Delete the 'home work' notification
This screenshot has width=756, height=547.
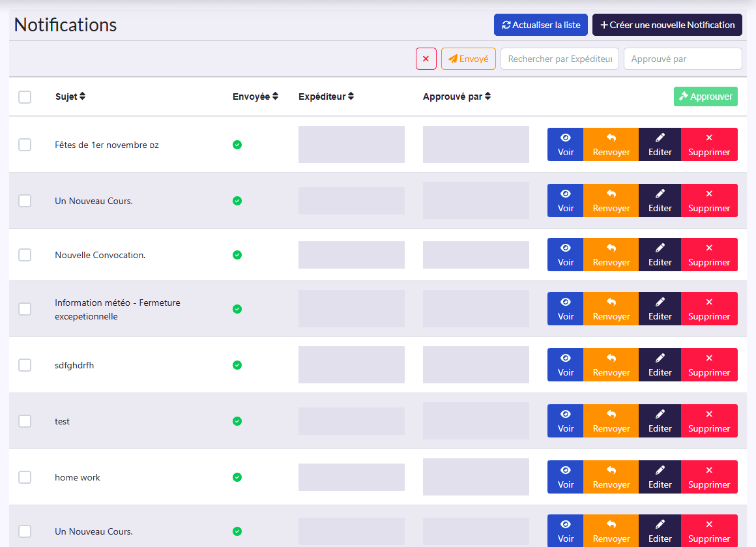coord(709,477)
